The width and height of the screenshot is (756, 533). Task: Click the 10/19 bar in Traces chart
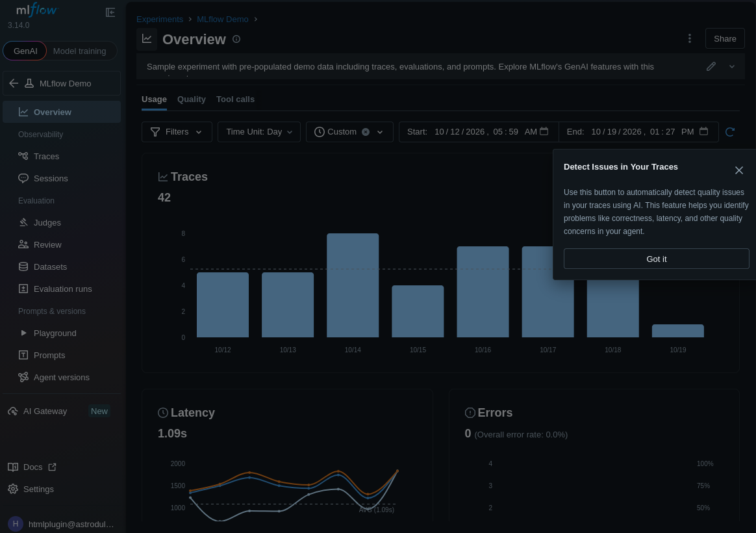678,331
